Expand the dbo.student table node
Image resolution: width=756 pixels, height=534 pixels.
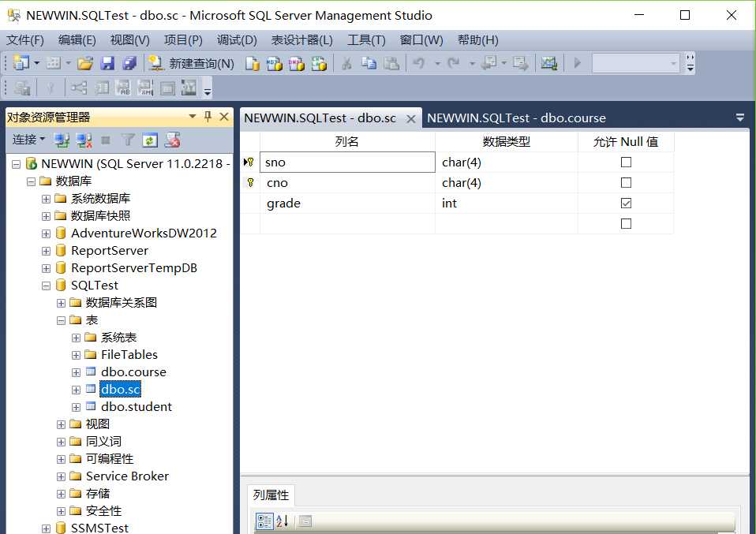click(76, 407)
